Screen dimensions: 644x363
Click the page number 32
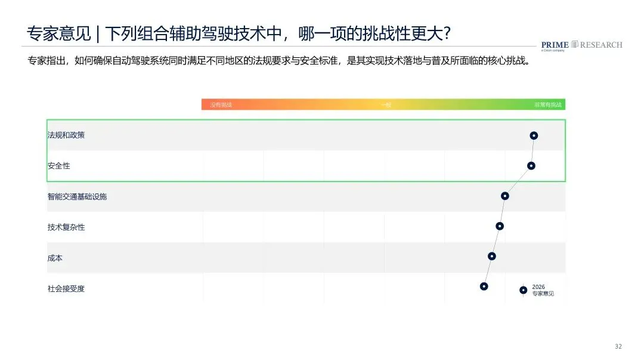click(x=618, y=346)
